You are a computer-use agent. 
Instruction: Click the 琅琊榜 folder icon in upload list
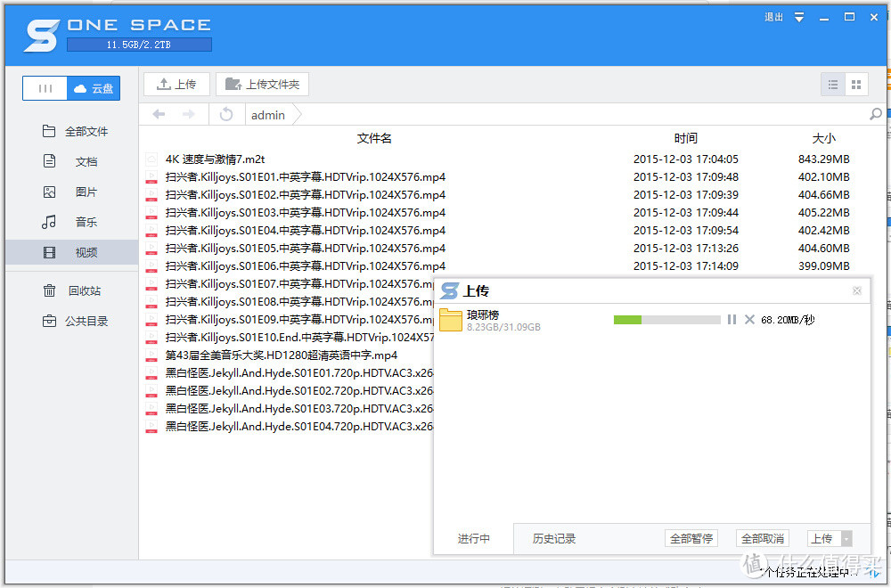point(451,320)
